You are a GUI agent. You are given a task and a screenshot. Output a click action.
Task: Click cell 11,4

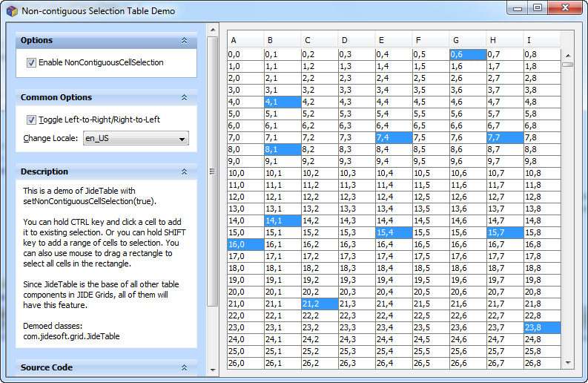click(x=394, y=185)
